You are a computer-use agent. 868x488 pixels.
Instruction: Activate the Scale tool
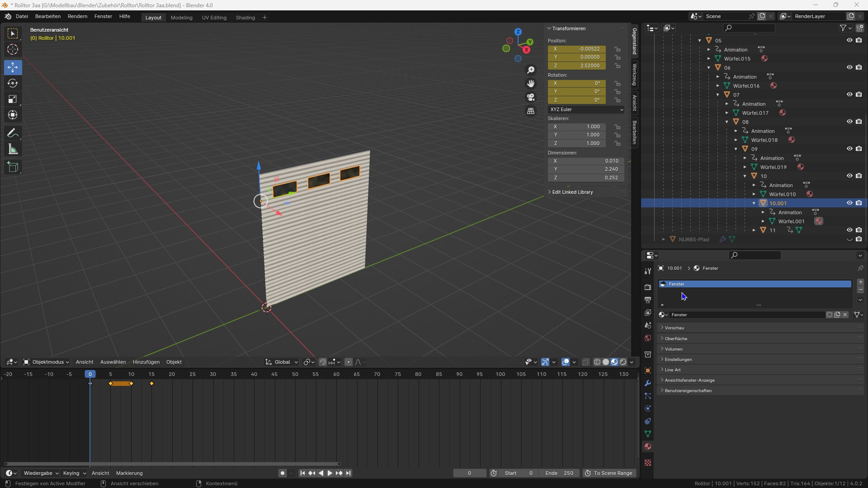[13, 99]
